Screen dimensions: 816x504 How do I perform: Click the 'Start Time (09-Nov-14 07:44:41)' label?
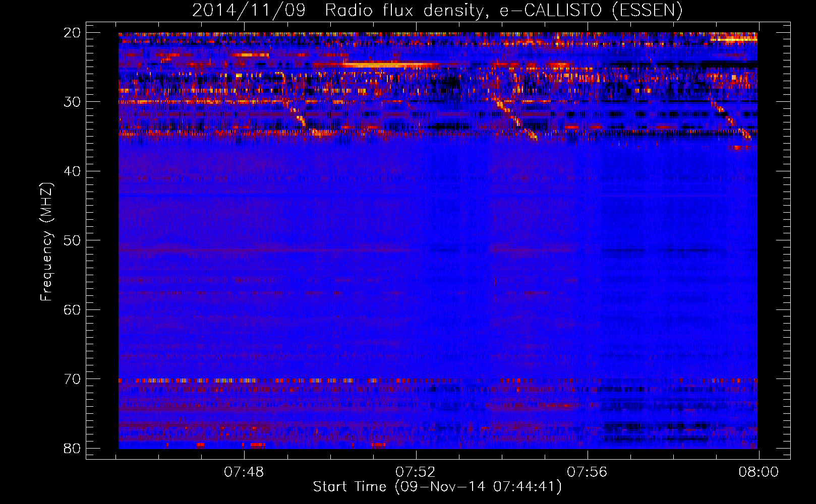437,487
